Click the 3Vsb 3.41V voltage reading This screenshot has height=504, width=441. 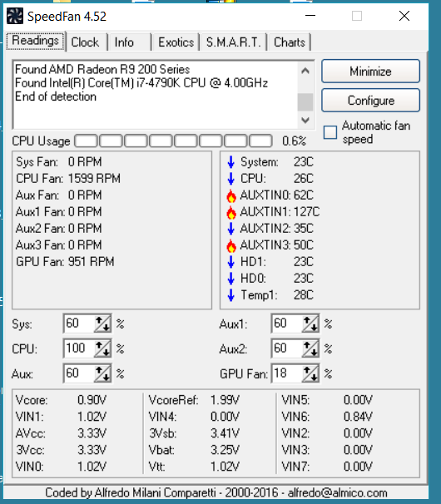pos(194,433)
